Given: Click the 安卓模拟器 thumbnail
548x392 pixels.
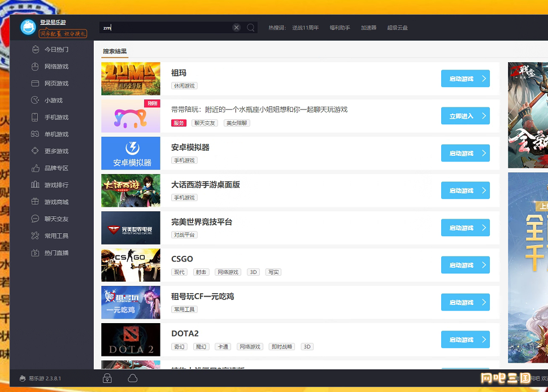Looking at the screenshot, I should tap(131, 153).
